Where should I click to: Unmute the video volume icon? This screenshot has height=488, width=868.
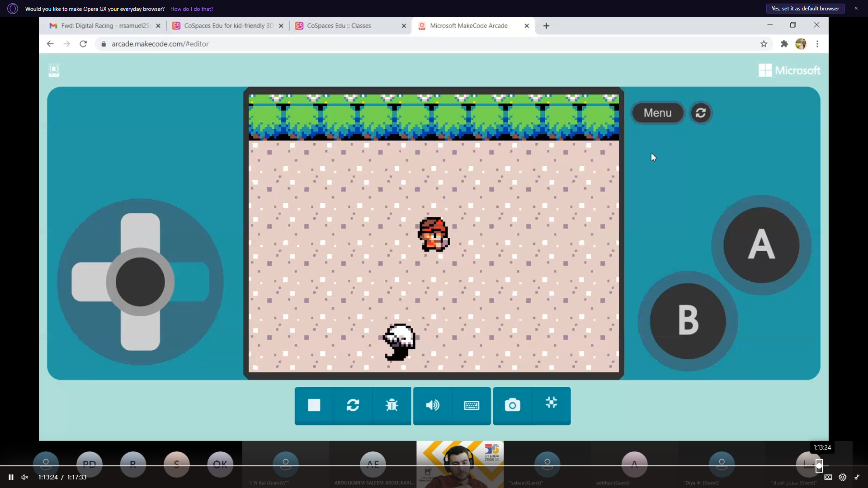(25, 477)
